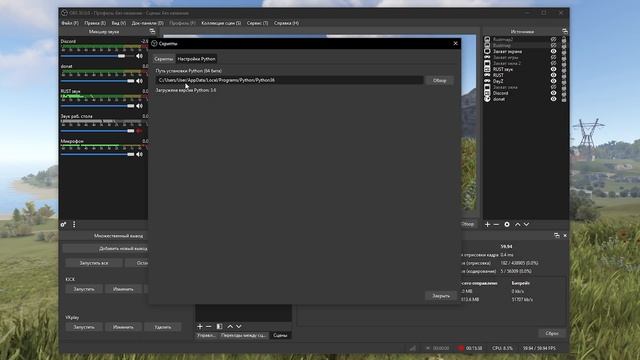640x360 pixels.
Task: Click Запустить under KICK
Action: coord(84,289)
